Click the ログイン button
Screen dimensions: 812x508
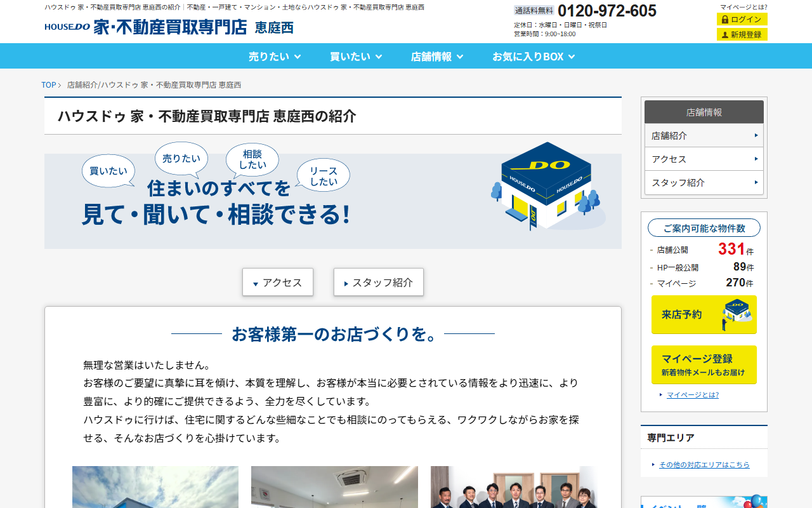742,20
